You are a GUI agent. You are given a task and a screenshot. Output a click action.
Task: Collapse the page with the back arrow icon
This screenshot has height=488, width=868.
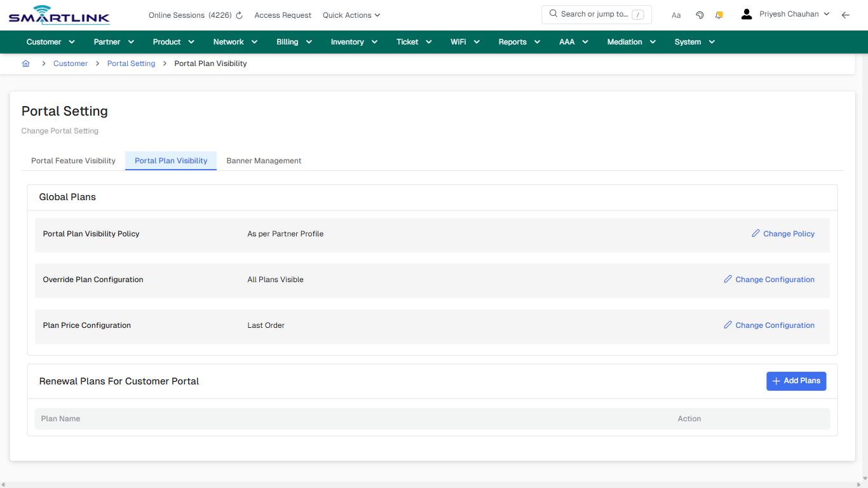pos(845,15)
